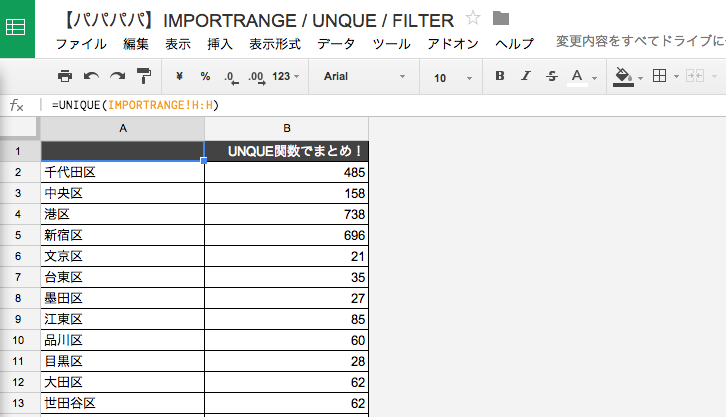Screen dimensions: 726x417
Task: Open the font size 10 dropdown
Action: 453,78
